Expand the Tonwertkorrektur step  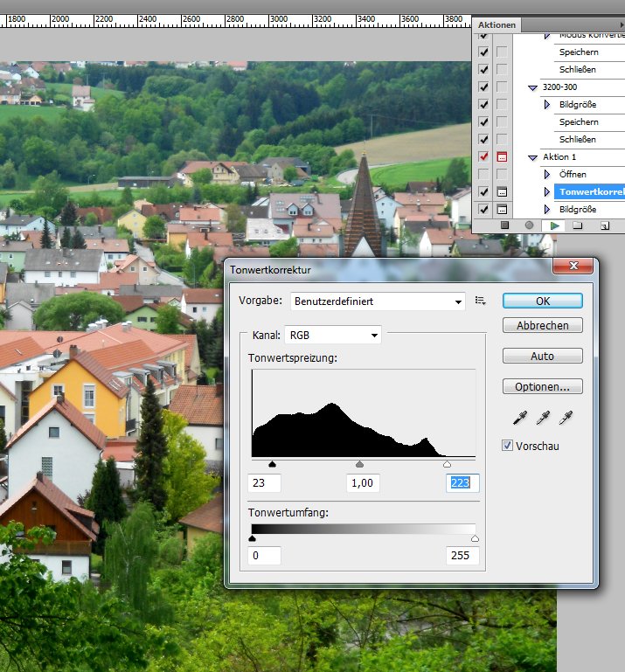pos(547,191)
